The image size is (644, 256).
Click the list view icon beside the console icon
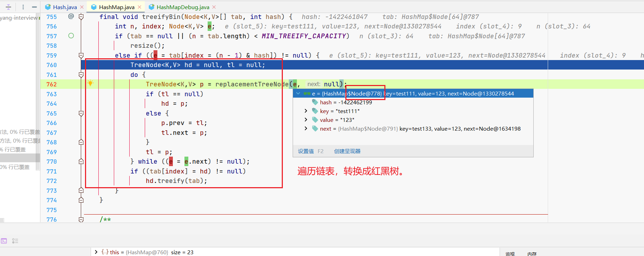[x=15, y=241]
